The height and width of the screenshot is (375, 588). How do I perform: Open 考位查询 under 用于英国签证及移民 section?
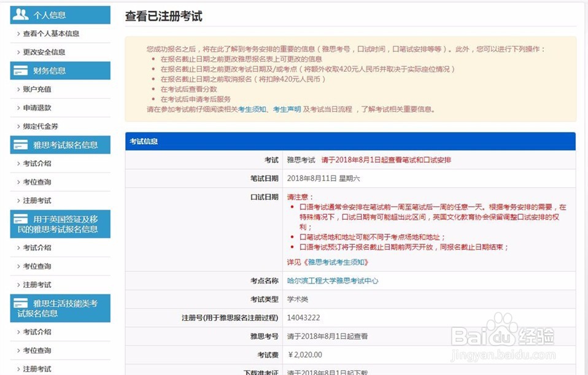coord(37,266)
